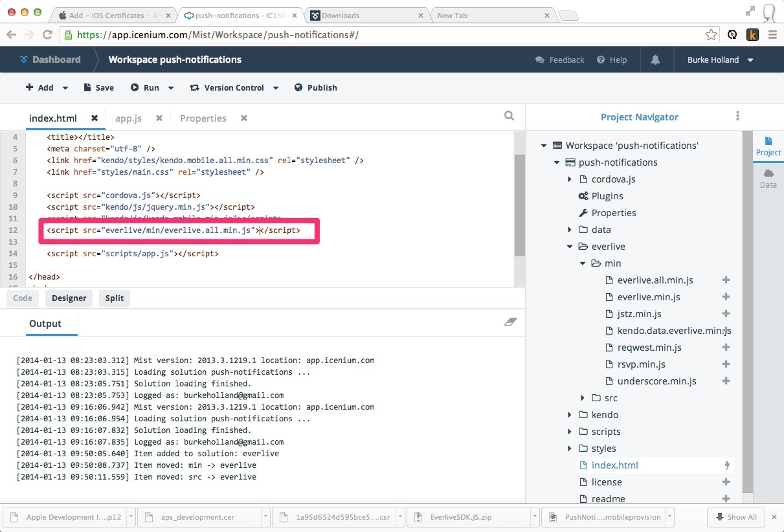The image size is (784, 532).
Task: Switch to the Data side panel
Action: (768, 178)
